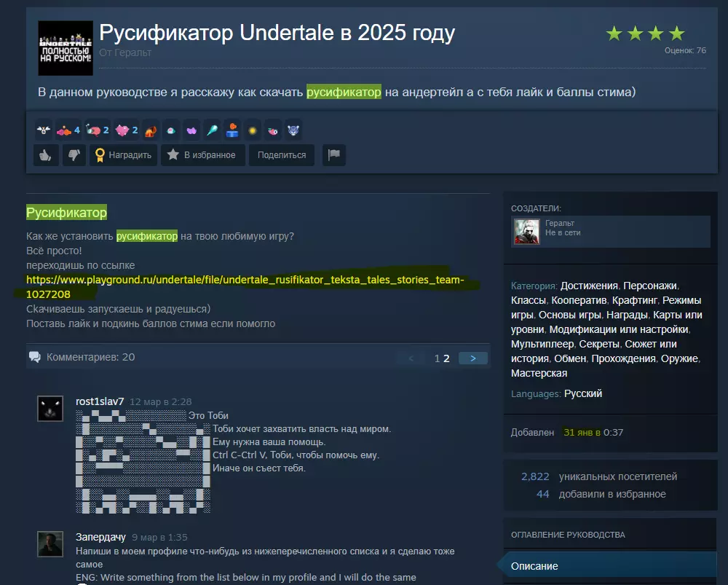Click the Прохождения category label
Screen dimensions: 728x585
(x=624, y=358)
